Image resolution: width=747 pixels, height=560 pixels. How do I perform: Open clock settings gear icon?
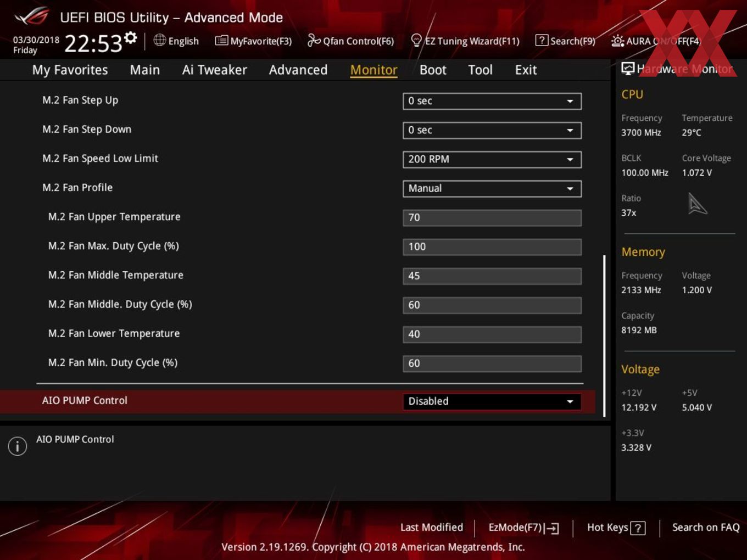pos(130,37)
